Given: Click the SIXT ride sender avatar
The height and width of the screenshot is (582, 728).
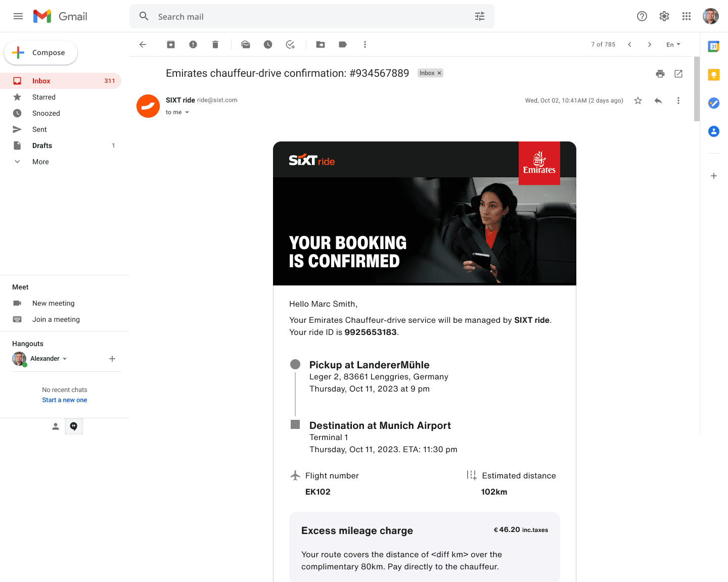Looking at the screenshot, I should (x=148, y=106).
